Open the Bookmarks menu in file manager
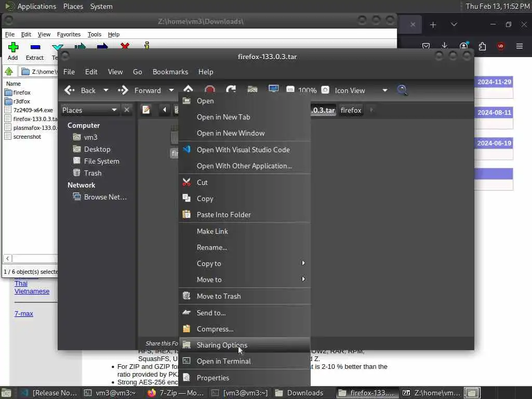This screenshot has width=532, height=399. 170,72
